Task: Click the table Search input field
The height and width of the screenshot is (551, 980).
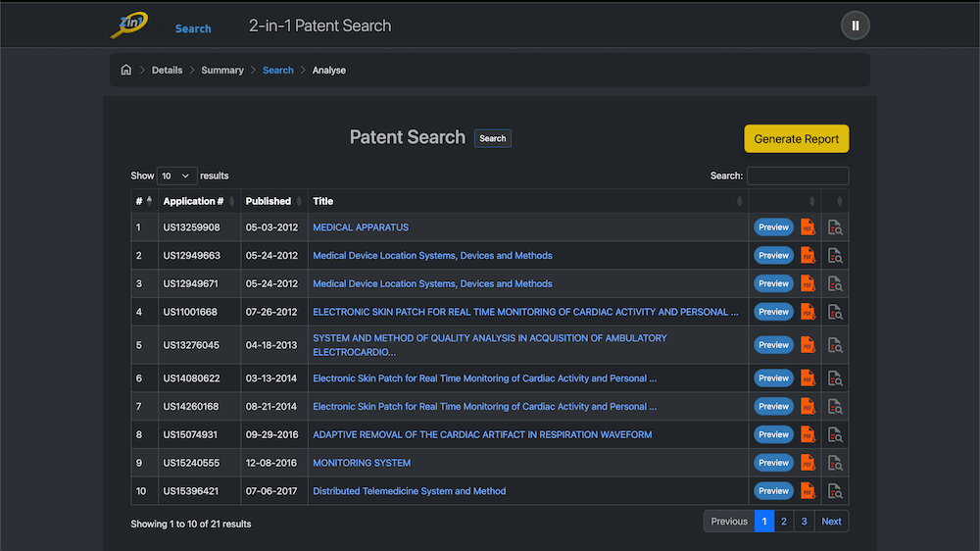Action: point(797,176)
